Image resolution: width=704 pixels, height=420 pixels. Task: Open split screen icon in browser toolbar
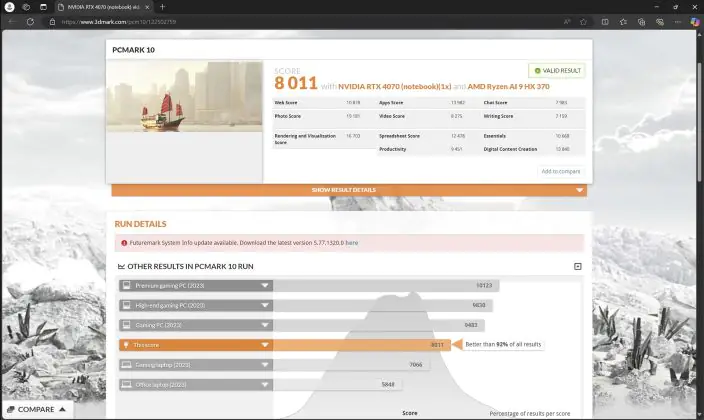[605, 22]
